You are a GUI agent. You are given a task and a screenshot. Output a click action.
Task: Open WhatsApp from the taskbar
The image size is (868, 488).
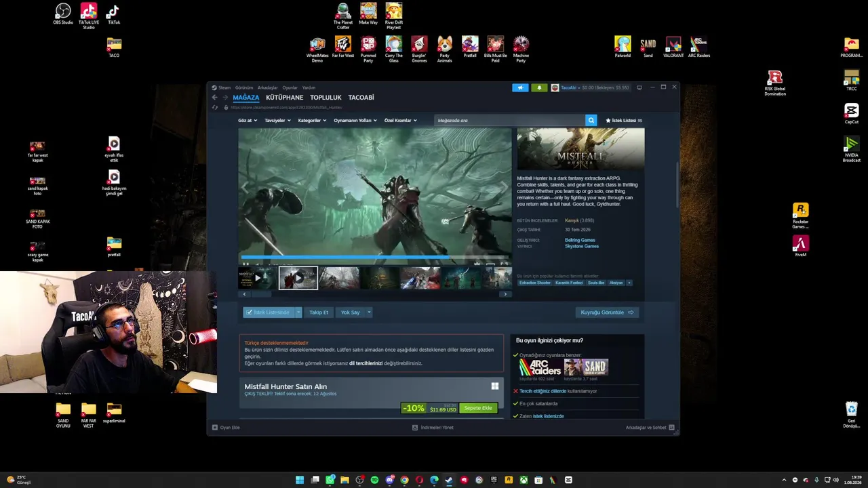(330, 480)
